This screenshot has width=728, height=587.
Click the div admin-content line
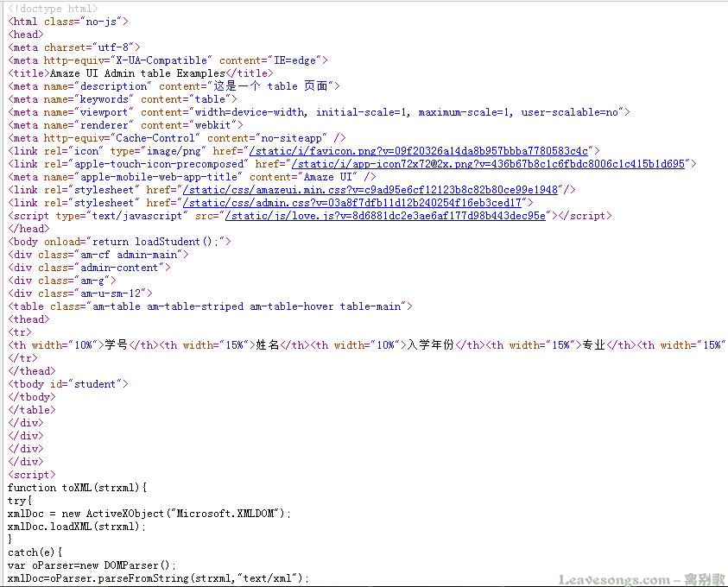point(89,268)
